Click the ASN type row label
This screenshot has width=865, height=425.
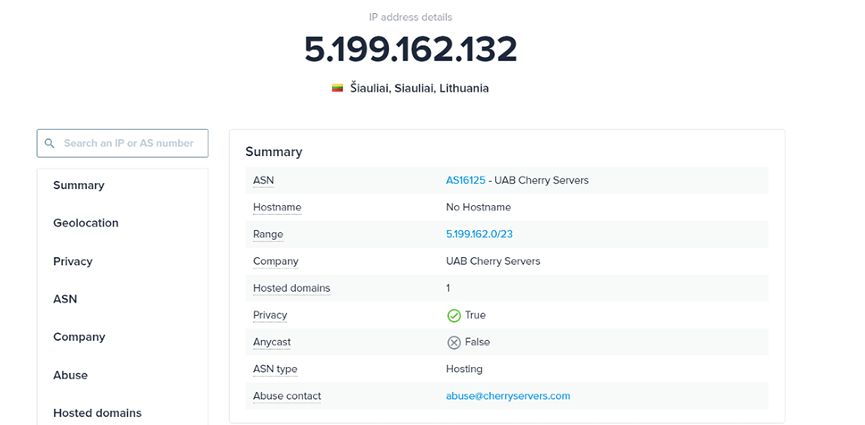(275, 369)
